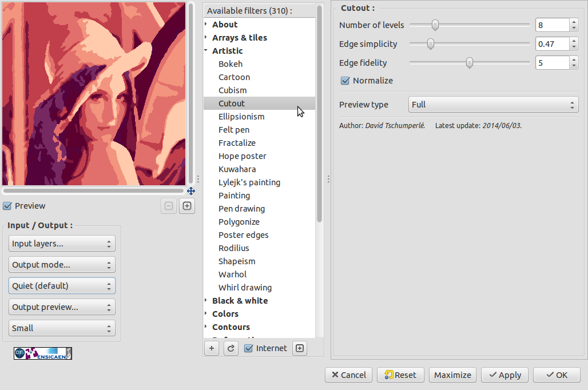Screen dimensions: 588x390
Task: Open the Small preview size dropdown
Action: [x=62, y=328]
